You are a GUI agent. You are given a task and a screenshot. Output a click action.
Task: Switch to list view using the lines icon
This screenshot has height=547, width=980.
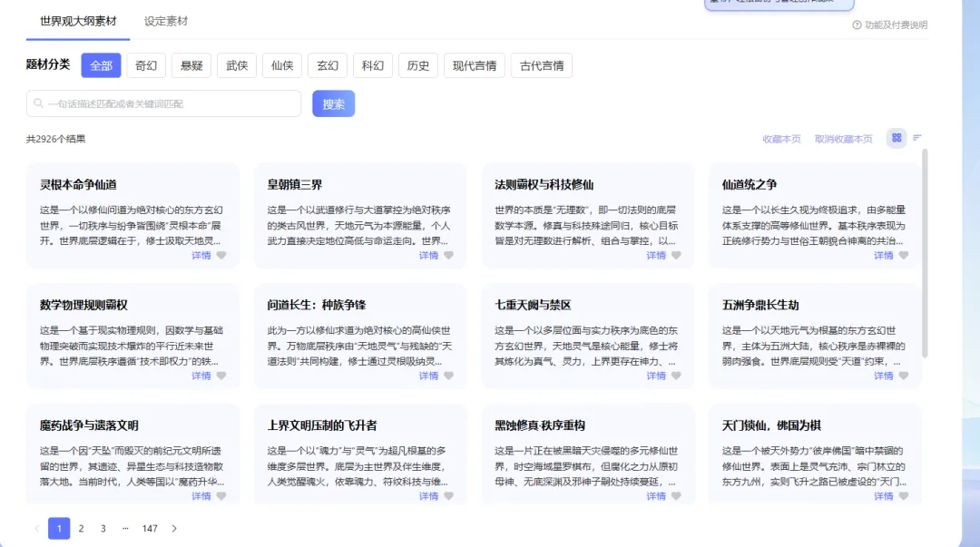(x=916, y=138)
